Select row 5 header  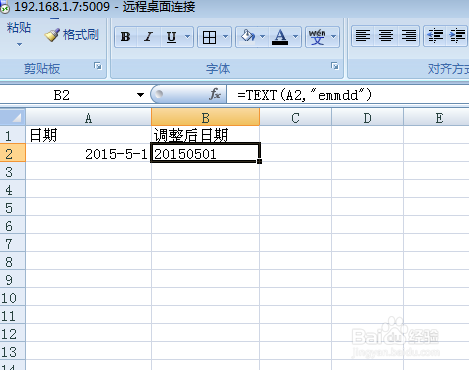12,208
